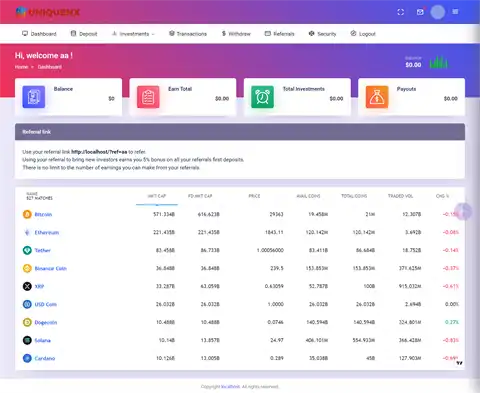
Task: Click the red Earn Total clipboard icon
Action: [x=148, y=97]
